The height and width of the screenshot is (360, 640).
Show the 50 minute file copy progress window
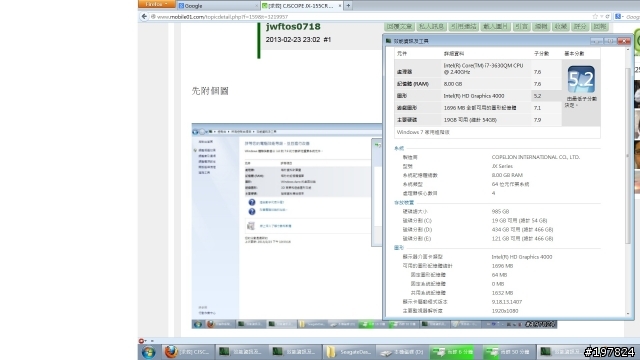tap(508, 352)
